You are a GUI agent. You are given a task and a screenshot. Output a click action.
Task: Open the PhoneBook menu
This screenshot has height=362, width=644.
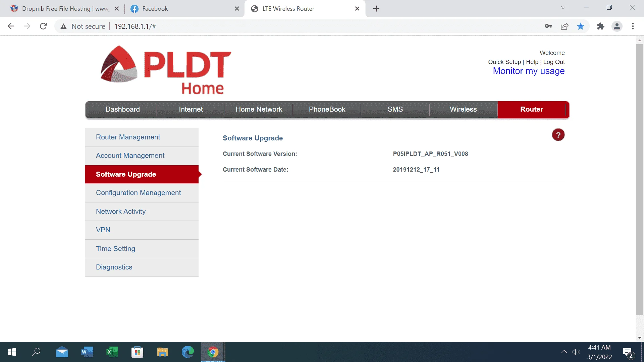tap(327, 109)
